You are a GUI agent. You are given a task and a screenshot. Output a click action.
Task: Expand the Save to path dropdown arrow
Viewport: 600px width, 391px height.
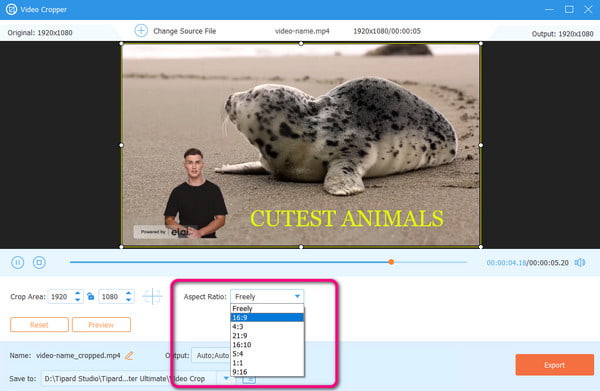pos(226,378)
